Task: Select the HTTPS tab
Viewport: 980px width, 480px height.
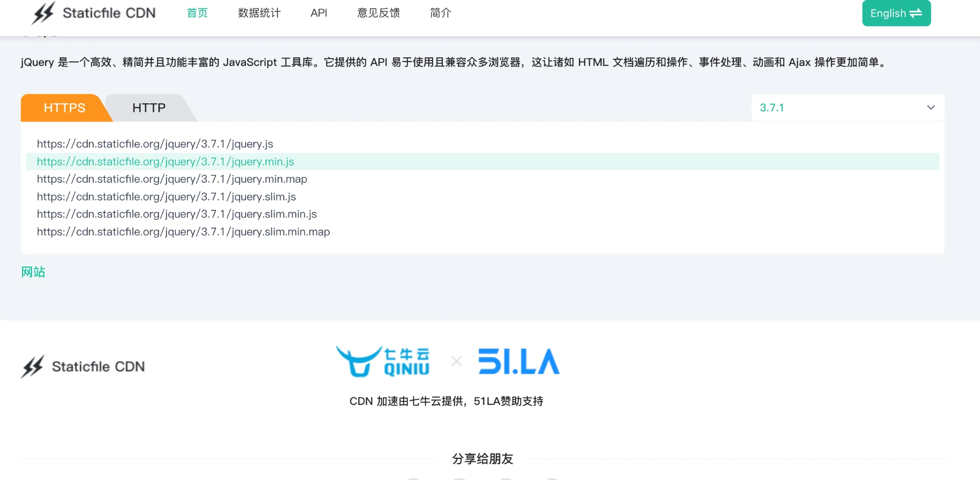Action: [x=64, y=108]
